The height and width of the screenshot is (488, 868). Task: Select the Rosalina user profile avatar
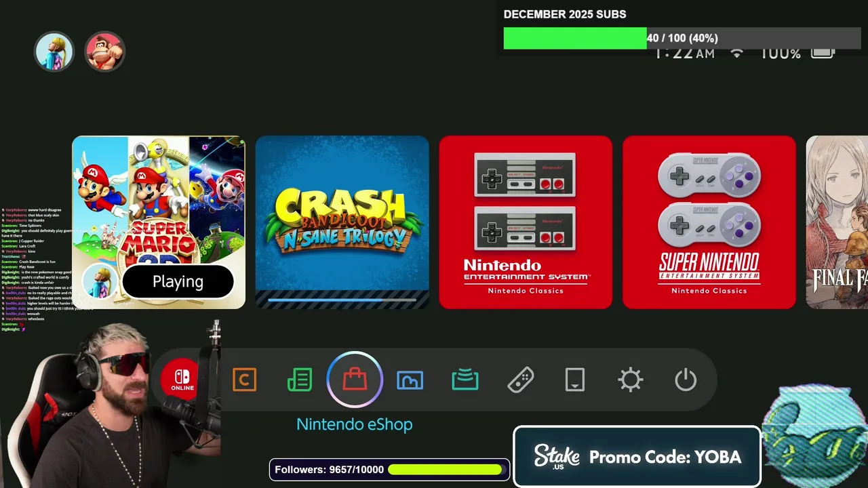(x=54, y=52)
